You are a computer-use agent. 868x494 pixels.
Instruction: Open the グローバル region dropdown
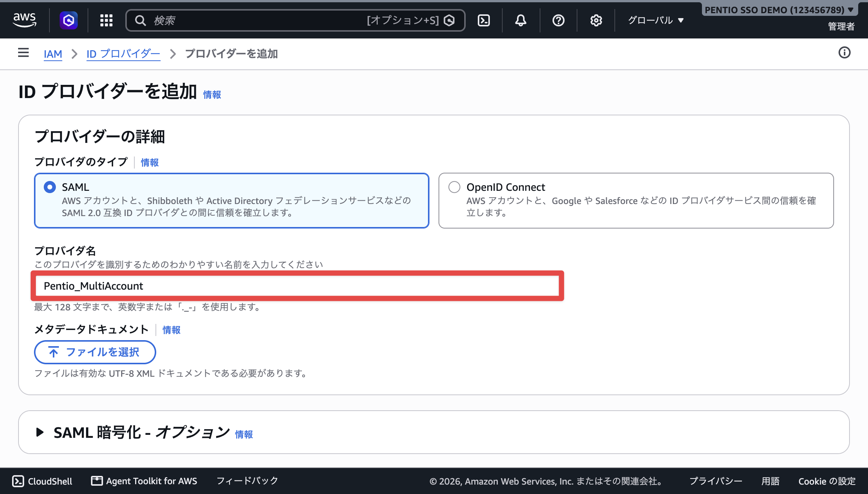click(x=656, y=20)
